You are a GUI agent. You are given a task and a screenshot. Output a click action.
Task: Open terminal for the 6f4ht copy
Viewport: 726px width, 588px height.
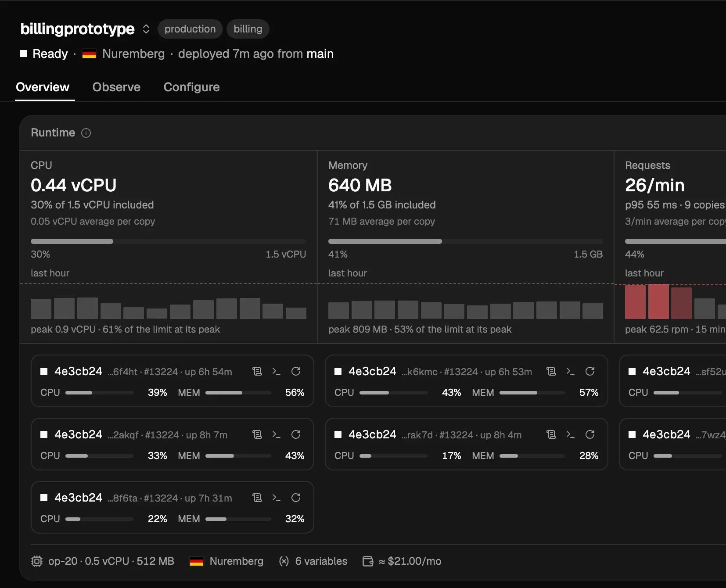point(277,372)
